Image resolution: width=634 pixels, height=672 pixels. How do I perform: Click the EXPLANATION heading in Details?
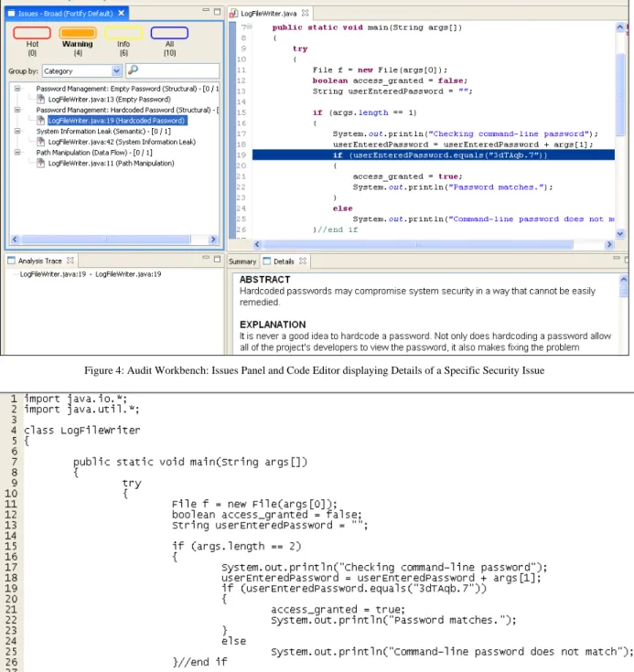click(x=273, y=325)
